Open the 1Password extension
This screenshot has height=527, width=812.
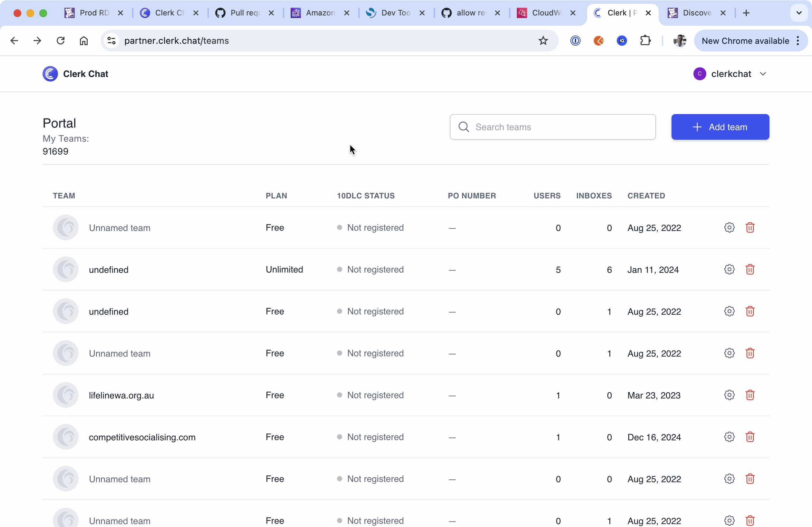[x=575, y=41]
